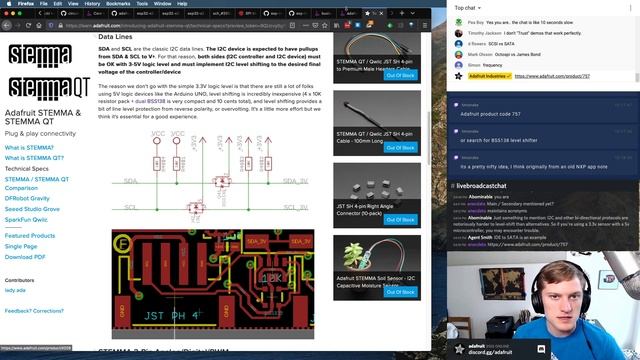This screenshot has width=640, height=360.
Task: Grab the web page vertical scrollbar
Action: pyautogui.click(x=429, y=138)
